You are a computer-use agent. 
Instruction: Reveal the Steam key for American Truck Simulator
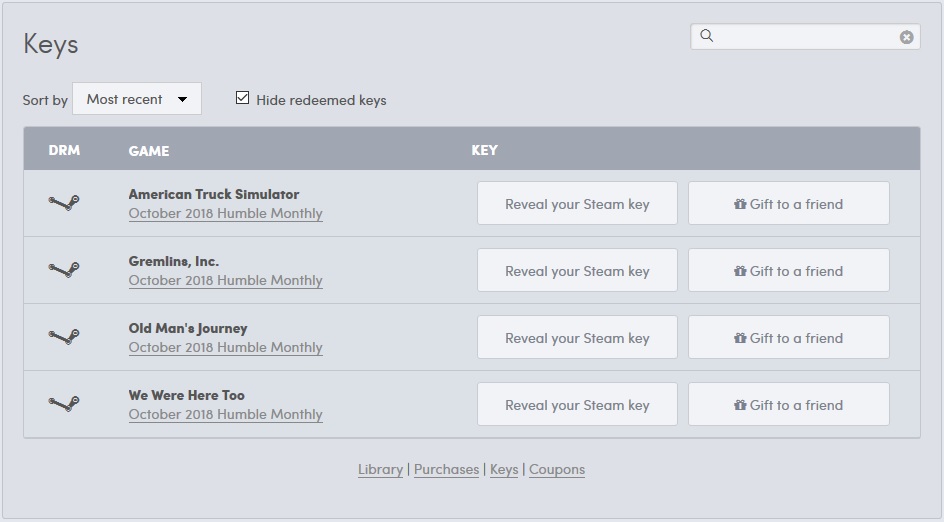(577, 204)
